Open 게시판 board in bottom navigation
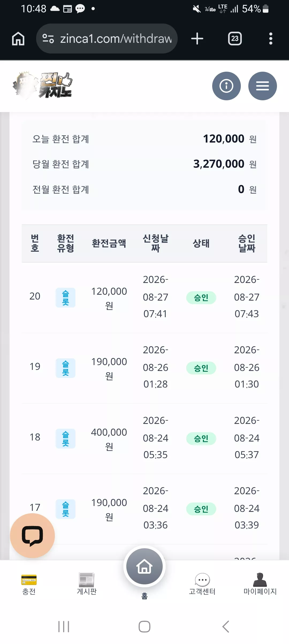 87,584
